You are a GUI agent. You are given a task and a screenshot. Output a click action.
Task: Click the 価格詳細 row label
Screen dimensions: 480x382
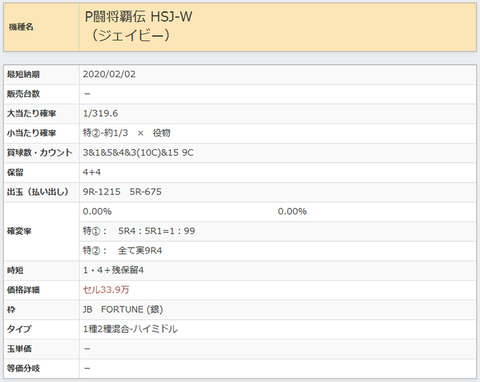click(x=23, y=290)
